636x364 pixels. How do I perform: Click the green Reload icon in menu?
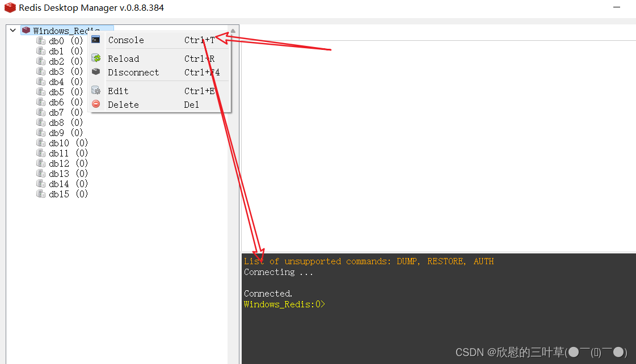(96, 58)
